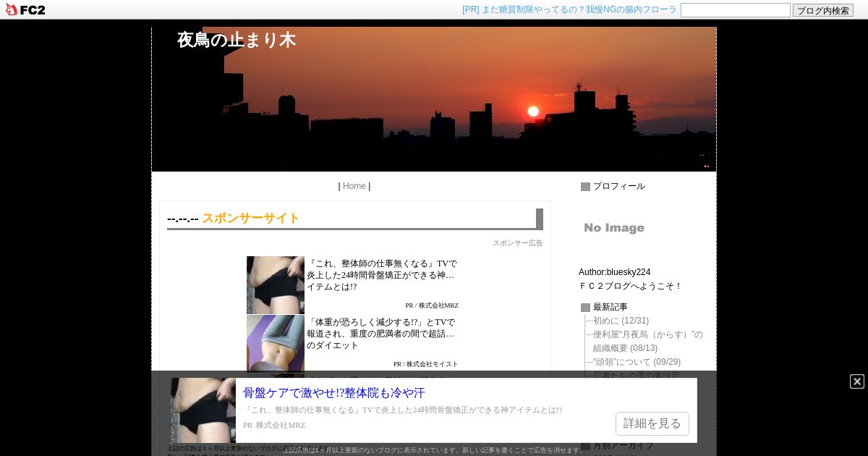Click the overlay ad thumbnail image
The width and height of the screenshot is (868, 456).
203,410
